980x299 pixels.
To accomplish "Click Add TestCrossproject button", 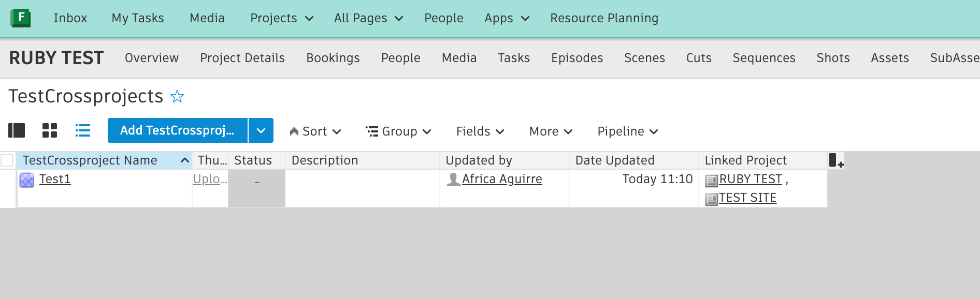I will (x=177, y=130).
